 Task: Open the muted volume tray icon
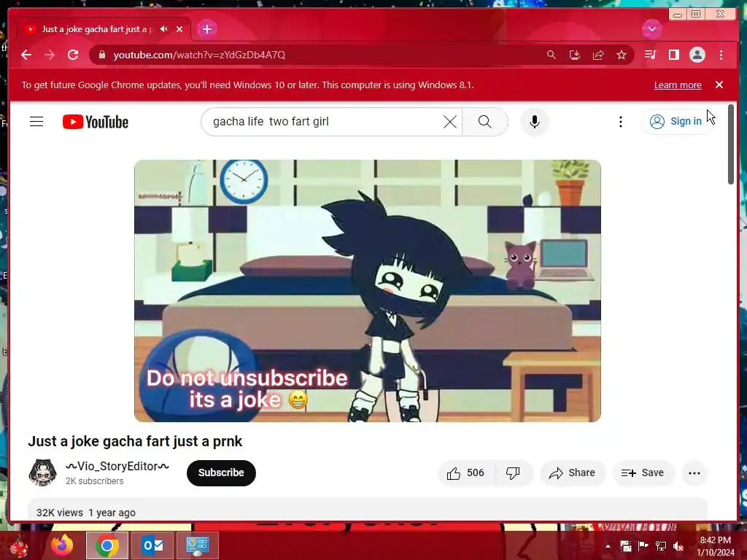678,546
